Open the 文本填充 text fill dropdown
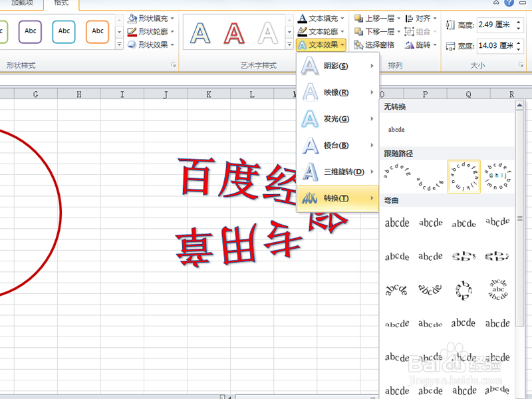The width and height of the screenshot is (532, 399). coord(321,19)
